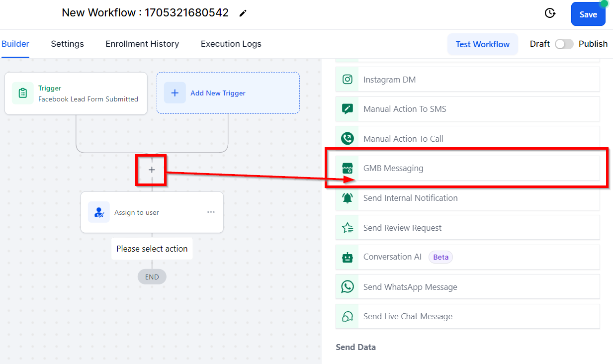Click the Instagram DM icon
Viewport: 613px width, 364px height.
348,80
